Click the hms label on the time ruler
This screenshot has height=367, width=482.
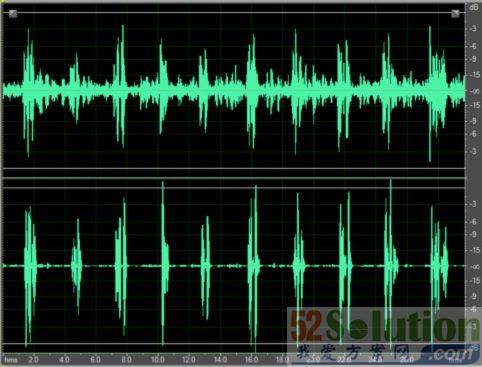coord(11,360)
